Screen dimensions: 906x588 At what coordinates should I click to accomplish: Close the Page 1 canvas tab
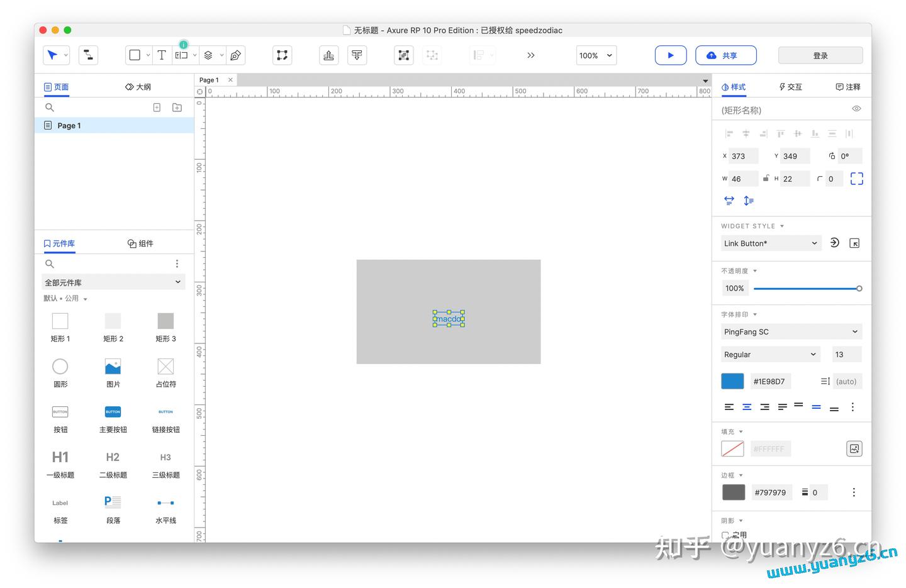pos(230,80)
